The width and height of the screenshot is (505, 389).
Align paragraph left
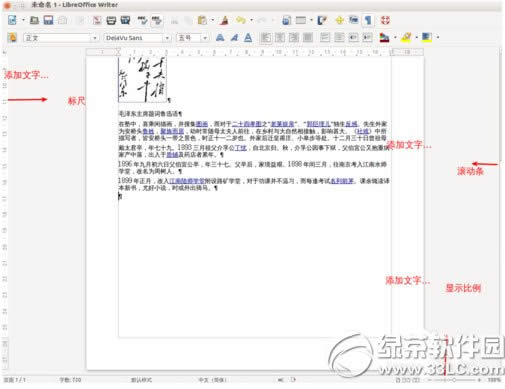pyautogui.click(x=266, y=38)
